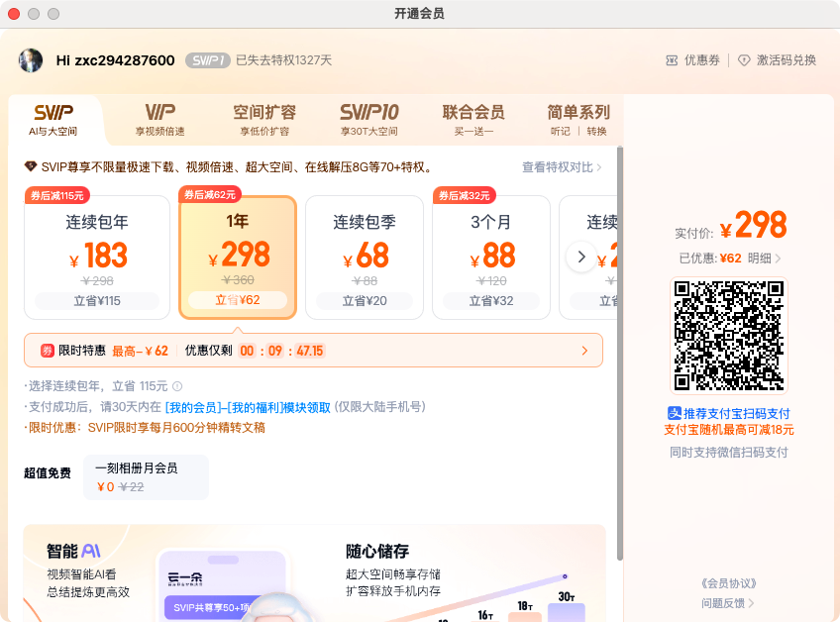
Task: Select the 联合会员 tab
Action: click(473, 120)
